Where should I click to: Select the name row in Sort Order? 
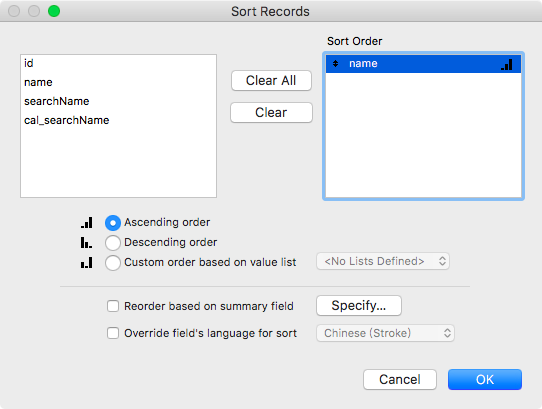(423, 64)
